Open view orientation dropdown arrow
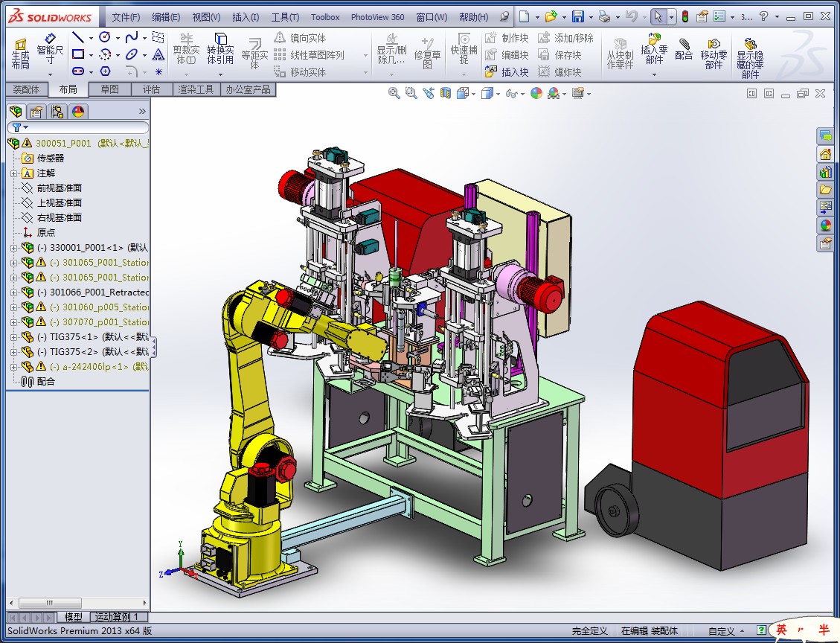840x643 pixels. point(474,95)
